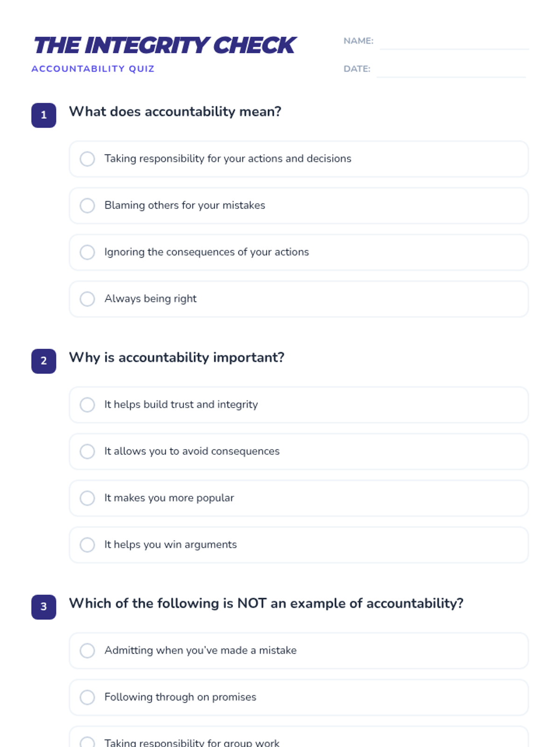This screenshot has height=747, width=560.
Task: Click the 'Accountability Quiz' subtitle
Action: [93, 69]
